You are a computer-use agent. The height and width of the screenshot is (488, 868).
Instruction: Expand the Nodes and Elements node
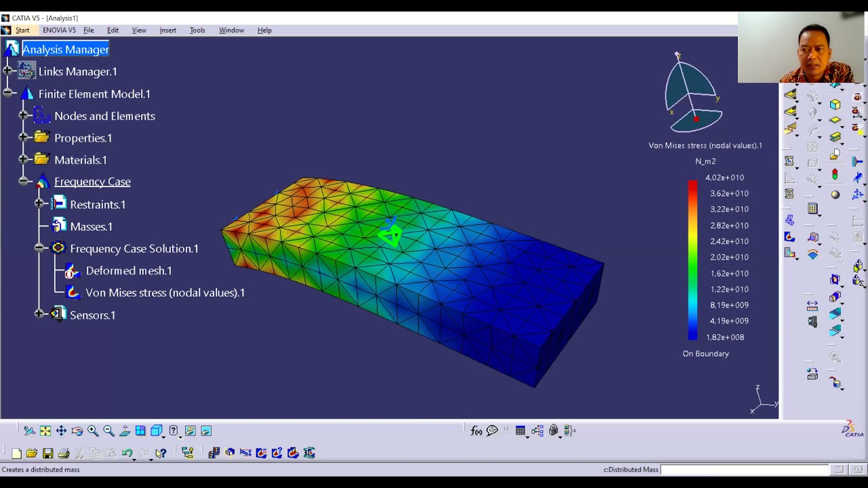click(x=23, y=115)
